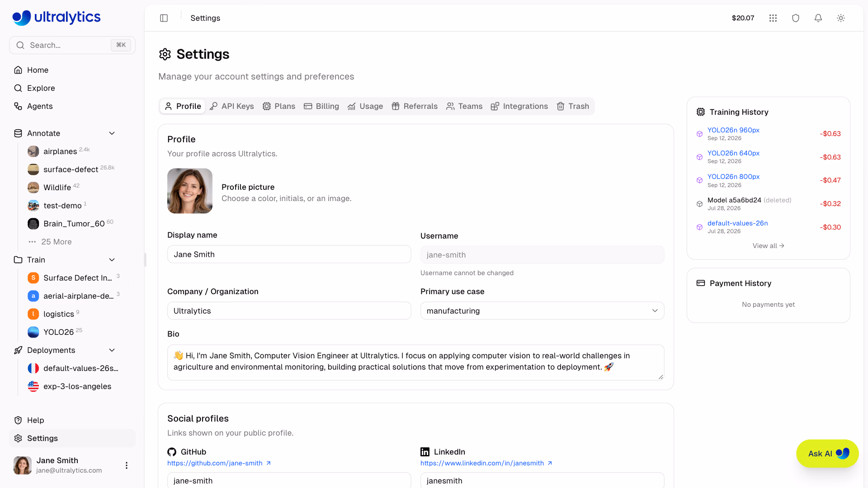Click the Company / Organization field
The image size is (868, 488).
(x=289, y=311)
